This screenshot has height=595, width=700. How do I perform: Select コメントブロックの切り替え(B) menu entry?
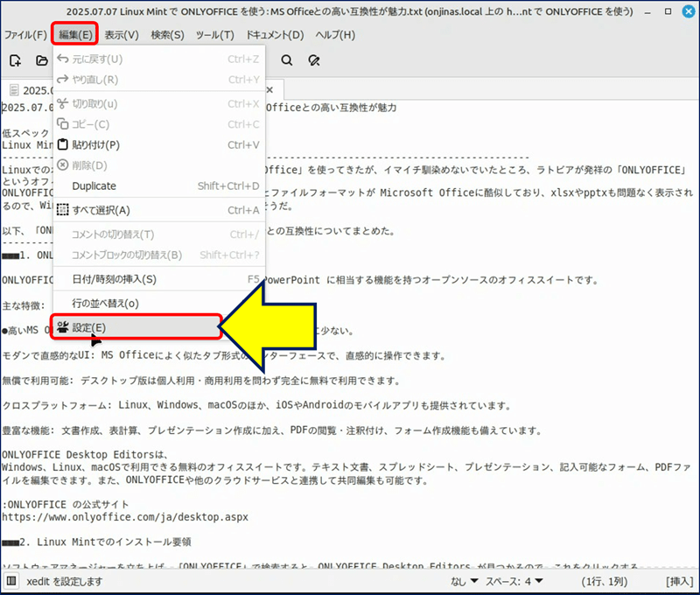(x=159, y=255)
